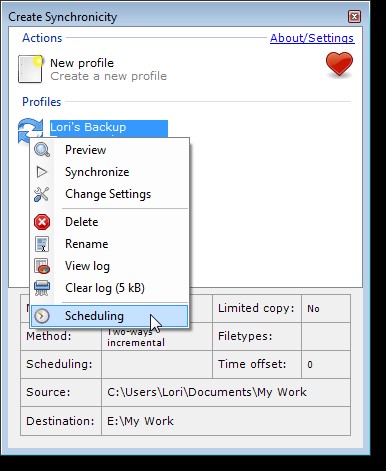Click the play triangle icon beside Synchronize
386x471 pixels.
click(x=42, y=172)
